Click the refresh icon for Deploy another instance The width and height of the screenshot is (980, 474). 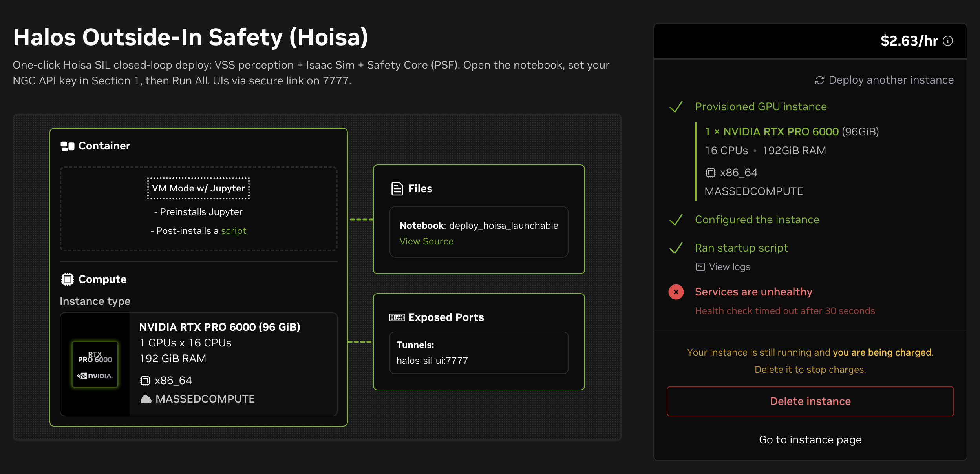[819, 80]
